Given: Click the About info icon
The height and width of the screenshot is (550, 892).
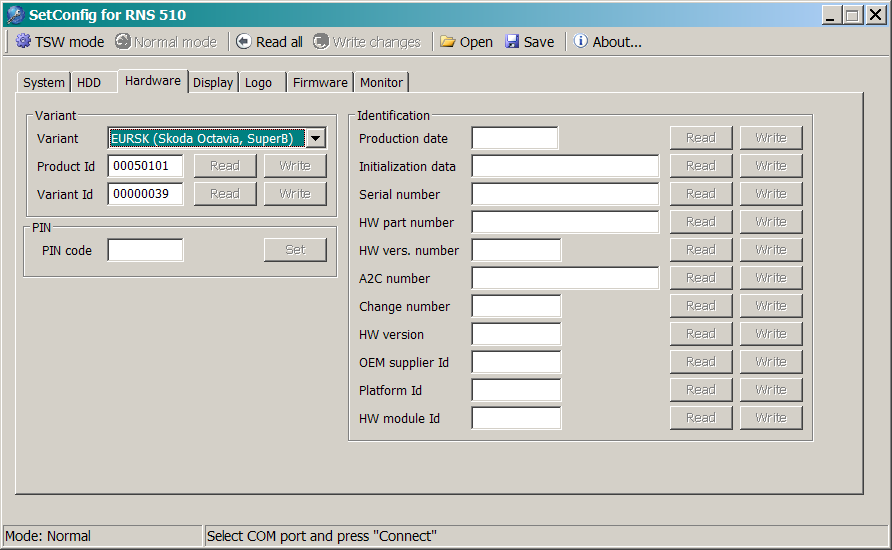Looking at the screenshot, I should (580, 41).
